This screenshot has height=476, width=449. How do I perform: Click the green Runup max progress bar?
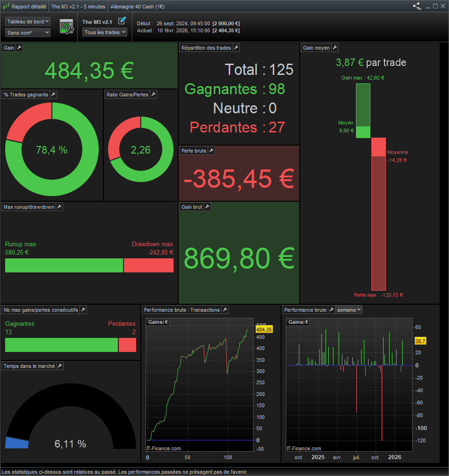click(x=63, y=265)
